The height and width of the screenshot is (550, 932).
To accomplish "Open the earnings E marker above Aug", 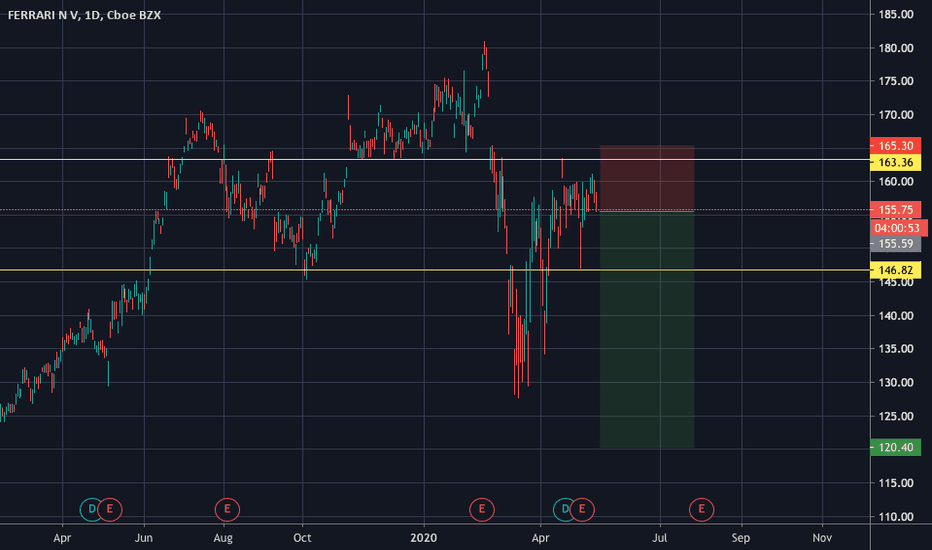I will pos(227,509).
